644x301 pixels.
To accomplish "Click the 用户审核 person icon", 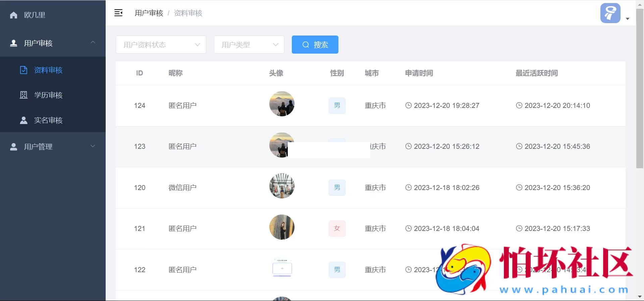I will (14, 43).
